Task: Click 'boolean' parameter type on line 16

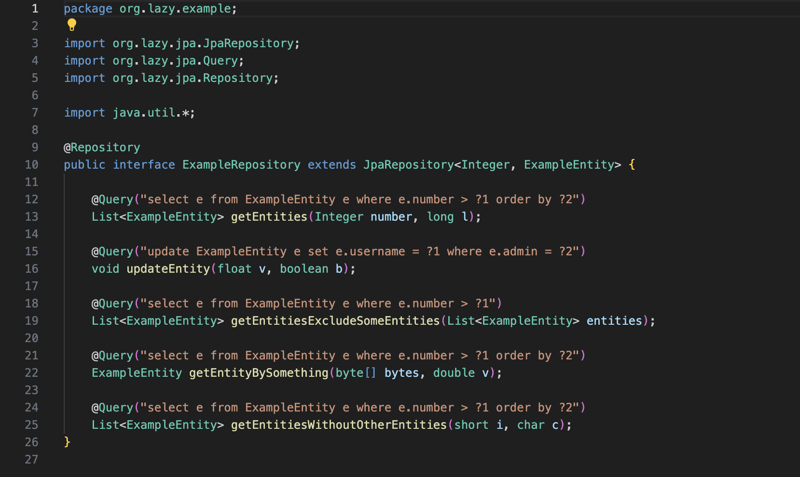Action: tap(304, 269)
